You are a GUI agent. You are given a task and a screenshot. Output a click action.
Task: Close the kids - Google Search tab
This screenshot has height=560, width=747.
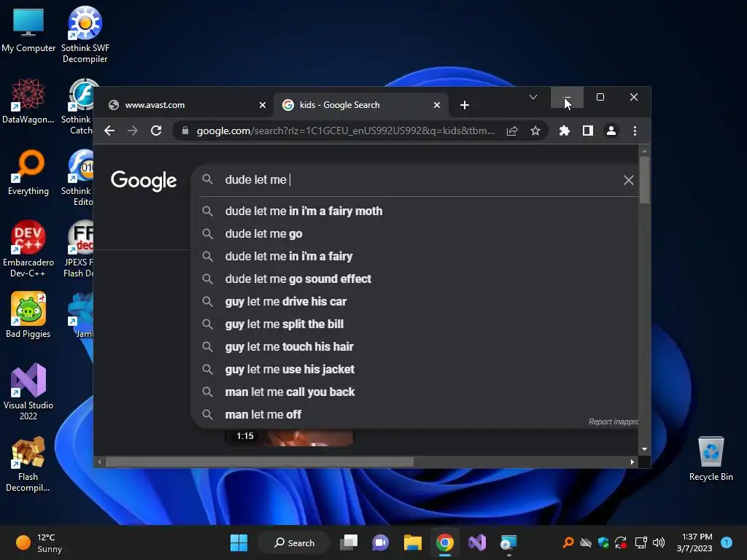(437, 105)
